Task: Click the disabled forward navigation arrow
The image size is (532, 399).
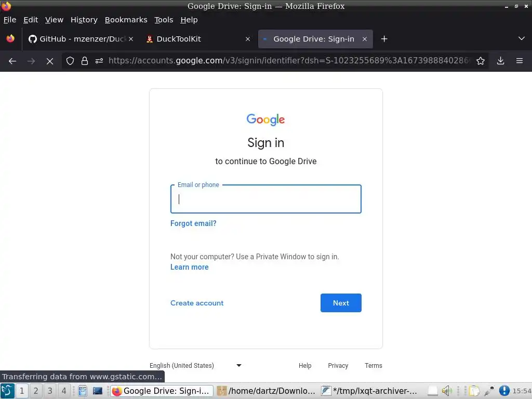Action: click(x=31, y=61)
